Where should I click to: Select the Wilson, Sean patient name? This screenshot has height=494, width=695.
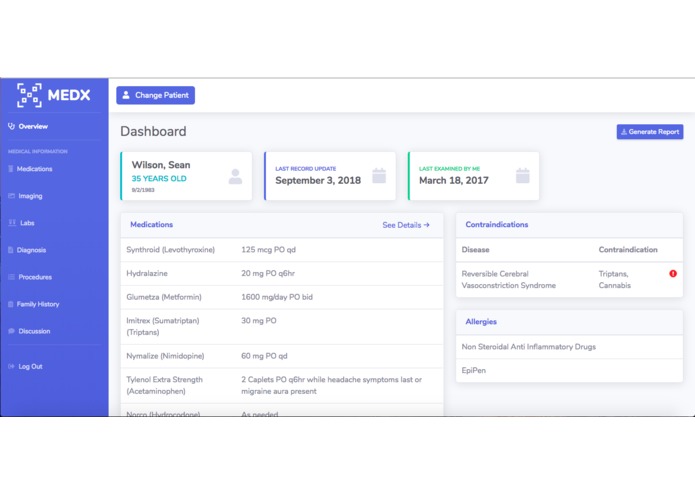(x=161, y=165)
